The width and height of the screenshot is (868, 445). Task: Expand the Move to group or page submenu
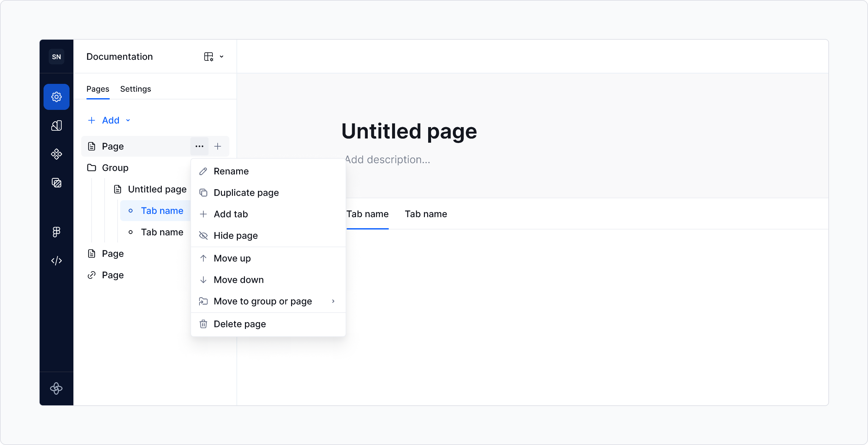pyautogui.click(x=333, y=301)
